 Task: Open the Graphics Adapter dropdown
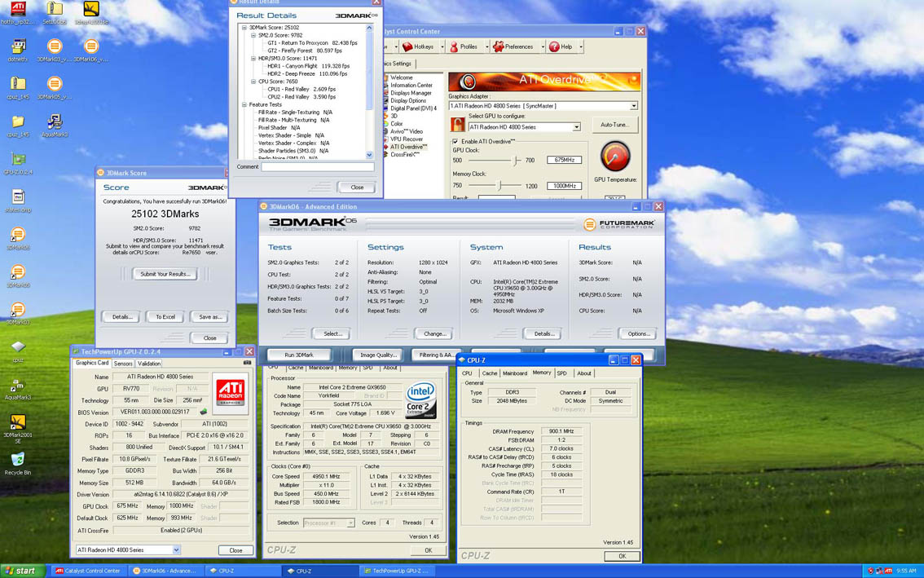pos(633,106)
